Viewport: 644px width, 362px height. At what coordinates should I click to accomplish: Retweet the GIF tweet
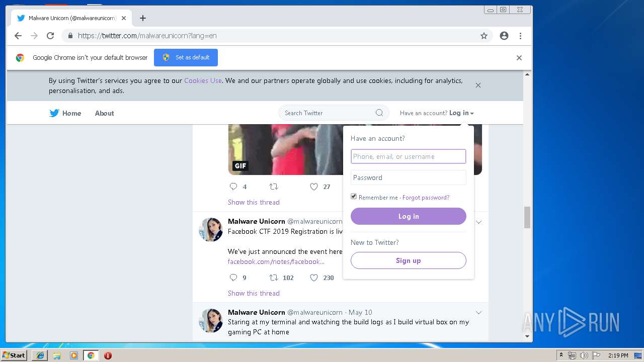pos(274,187)
